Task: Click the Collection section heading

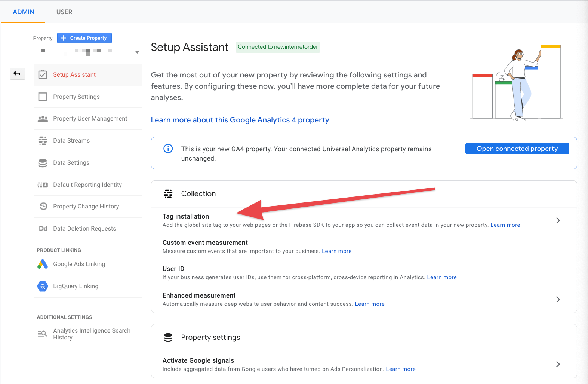Action: pyautogui.click(x=198, y=194)
